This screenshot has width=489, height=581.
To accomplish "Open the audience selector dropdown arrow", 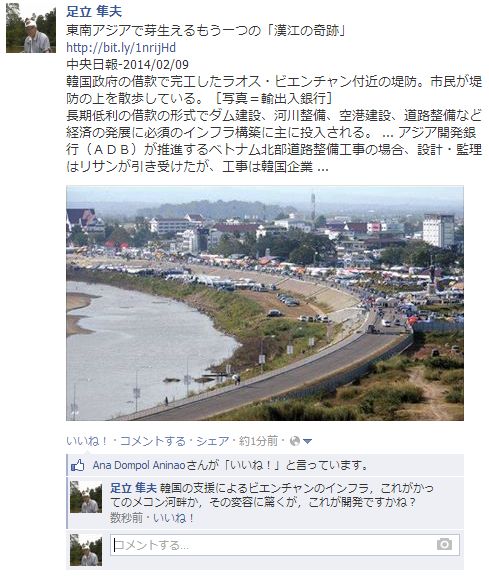I will tap(307, 441).
